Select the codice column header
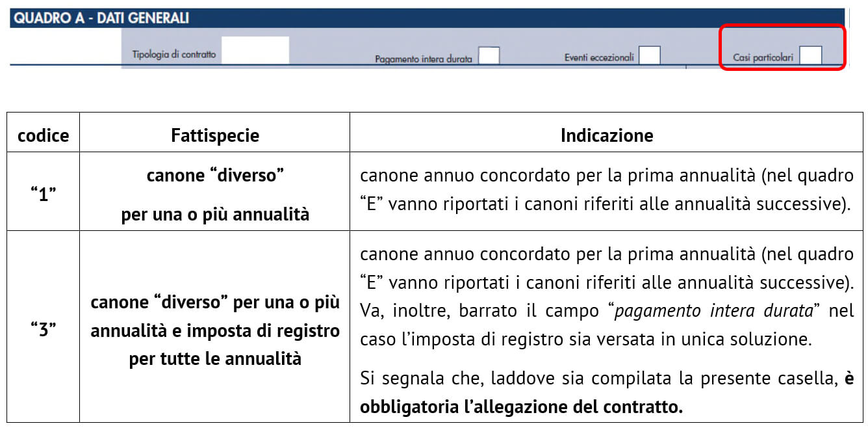Screen dimensions: 868x428 [x=44, y=135]
